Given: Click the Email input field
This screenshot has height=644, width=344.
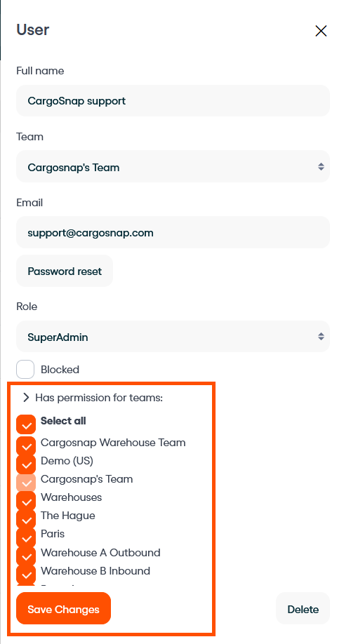Looking at the screenshot, I should [x=173, y=232].
